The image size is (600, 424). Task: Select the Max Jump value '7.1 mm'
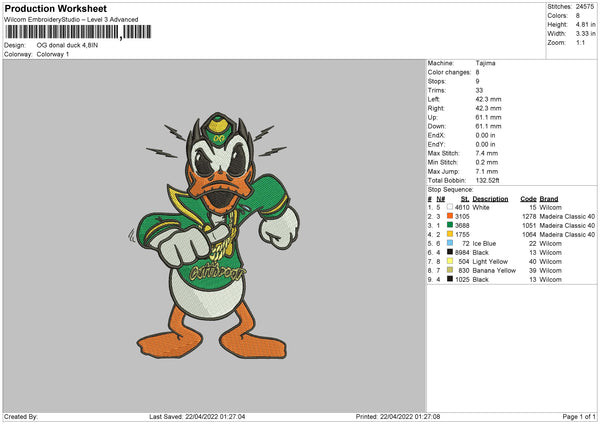click(x=487, y=171)
